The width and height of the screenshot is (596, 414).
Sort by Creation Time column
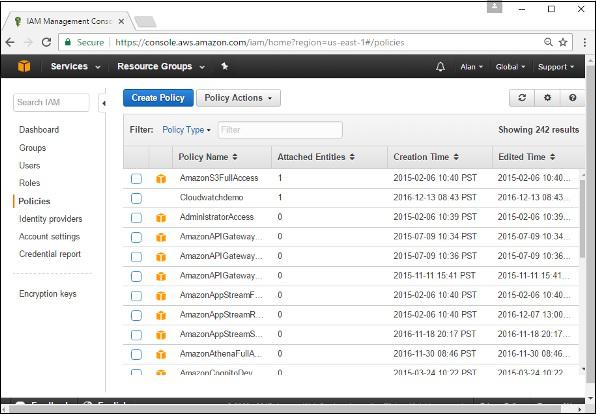pyautogui.click(x=426, y=157)
